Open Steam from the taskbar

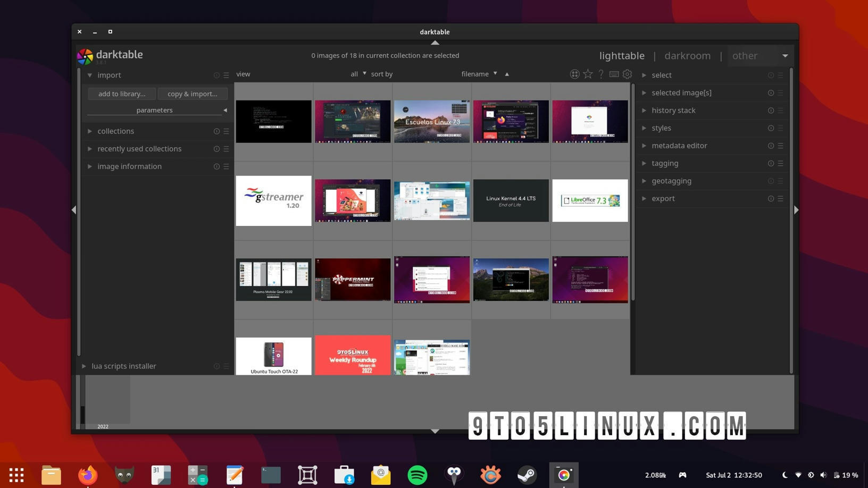[x=527, y=475]
